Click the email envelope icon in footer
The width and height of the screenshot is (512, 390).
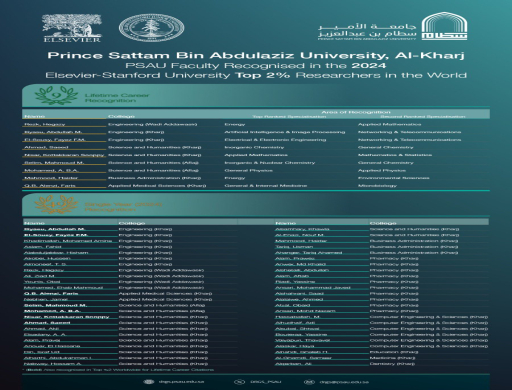[309, 382]
